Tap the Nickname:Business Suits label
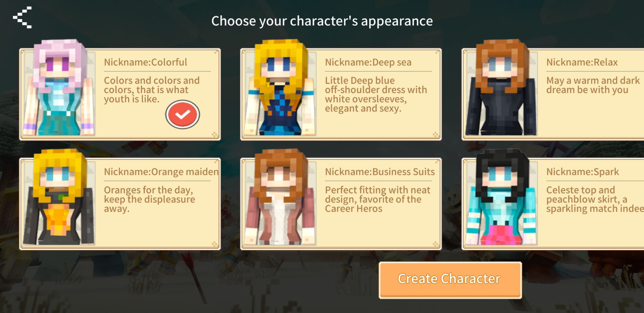Image resolution: width=644 pixels, height=313 pixels. (380, 172)
